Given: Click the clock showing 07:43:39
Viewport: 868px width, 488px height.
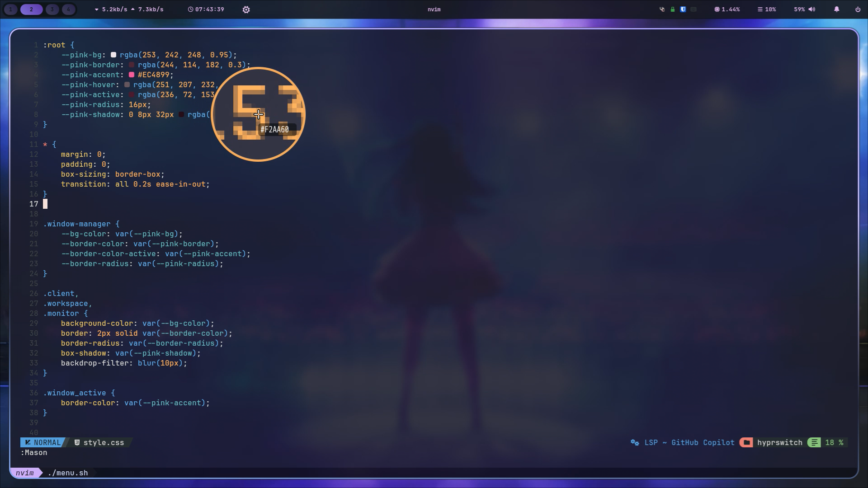Looking at the screenshot, I should point(206,9).
